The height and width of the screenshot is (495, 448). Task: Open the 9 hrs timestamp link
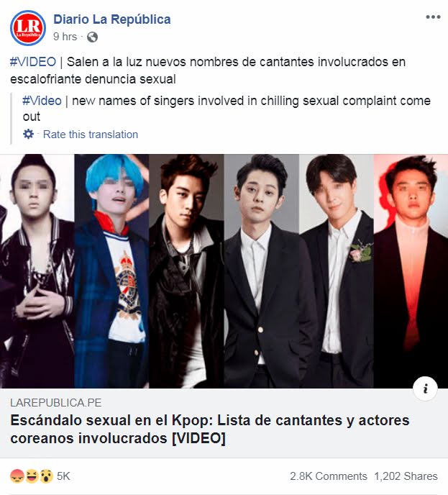65,37
